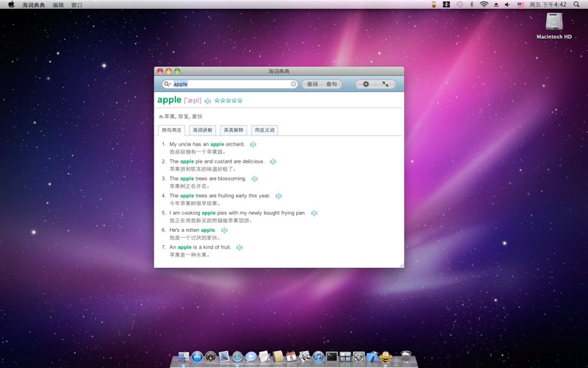Switch to compact mode with the shrink arrows button
The image size is (588, 368).
tap(385, 84)
